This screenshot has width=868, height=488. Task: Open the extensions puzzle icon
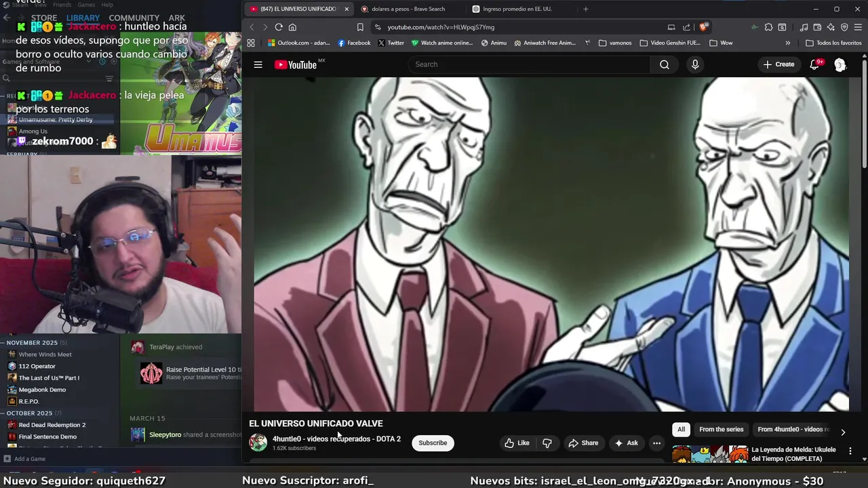768,27
